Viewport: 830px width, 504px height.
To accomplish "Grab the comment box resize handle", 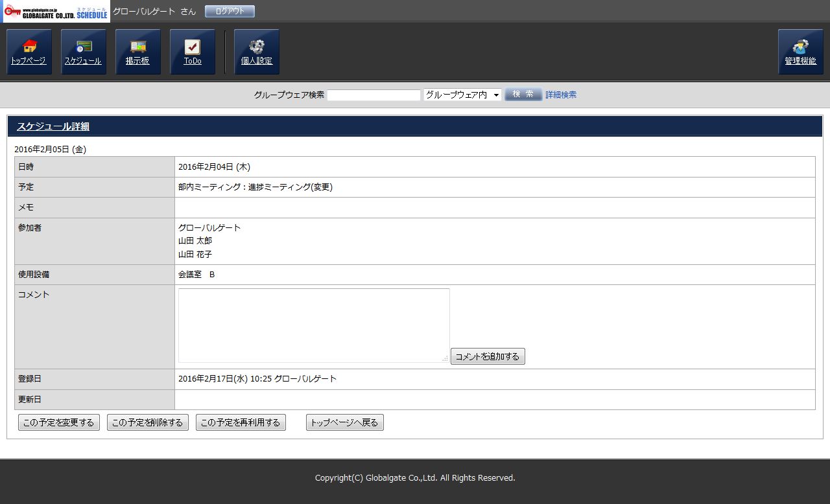I will click(x=445, y=358).
